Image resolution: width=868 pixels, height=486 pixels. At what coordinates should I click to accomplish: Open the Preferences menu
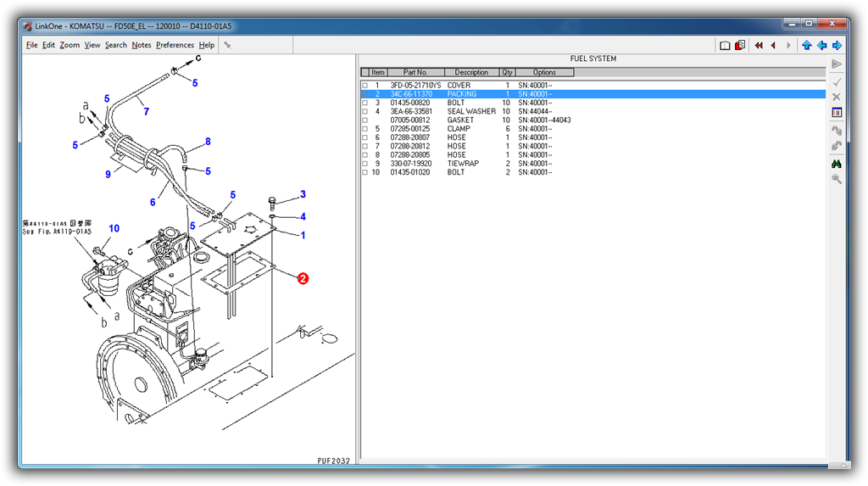pos(175,45)
